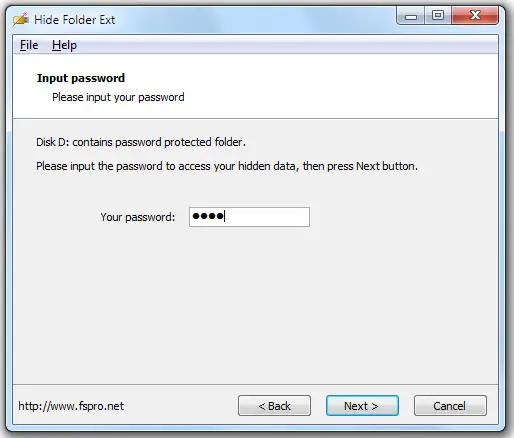Image resolution: width=514 pixels, height=438 pixels.
Task: Open the File menu
Action: point(29,45)
